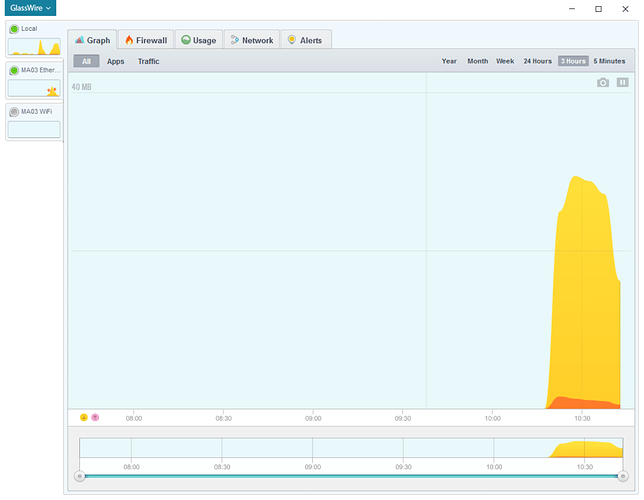Image resolution: width=644 pixels, height=500 pixels.
Task: Switch graph view to All
Action: tap(86, 61)
